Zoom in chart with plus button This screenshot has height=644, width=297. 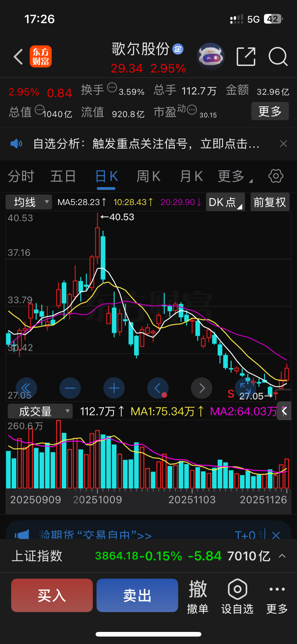point(114,388)
